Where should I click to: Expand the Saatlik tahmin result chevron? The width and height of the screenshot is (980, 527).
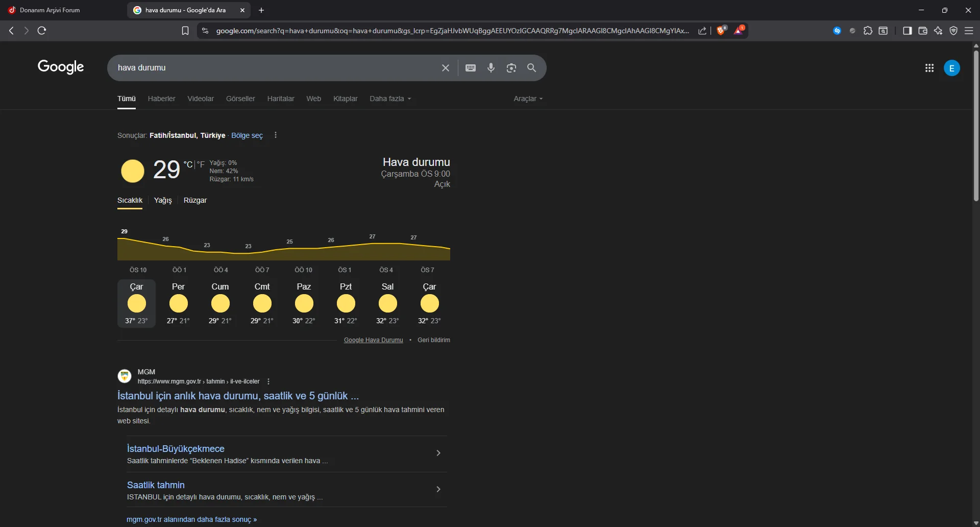(438, 489)
